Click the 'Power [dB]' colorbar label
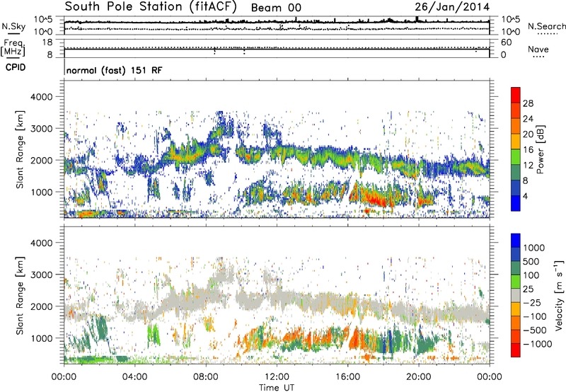The width and height of the screenshot is (566, 392). click(x=541, y=149)
